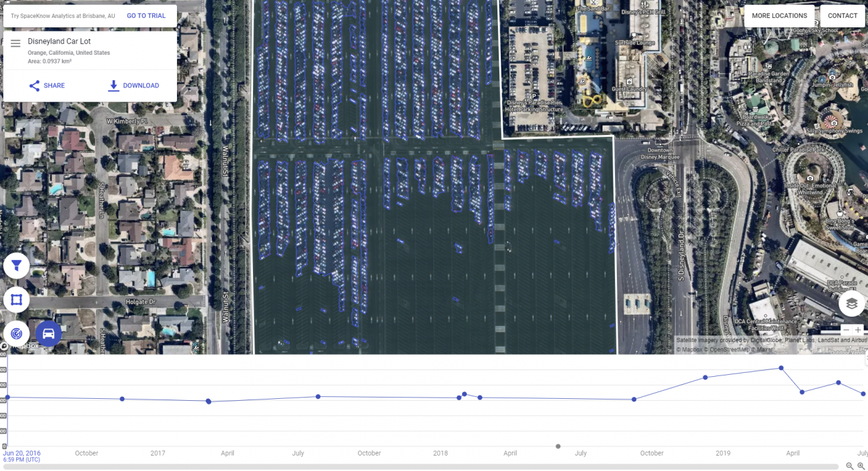Image resolution: width=868 pixels, height=471 pixels.
Task: Click 'Try SpaceKnow Analytics at Brisbane, AU' text
Action: [63, 16]
